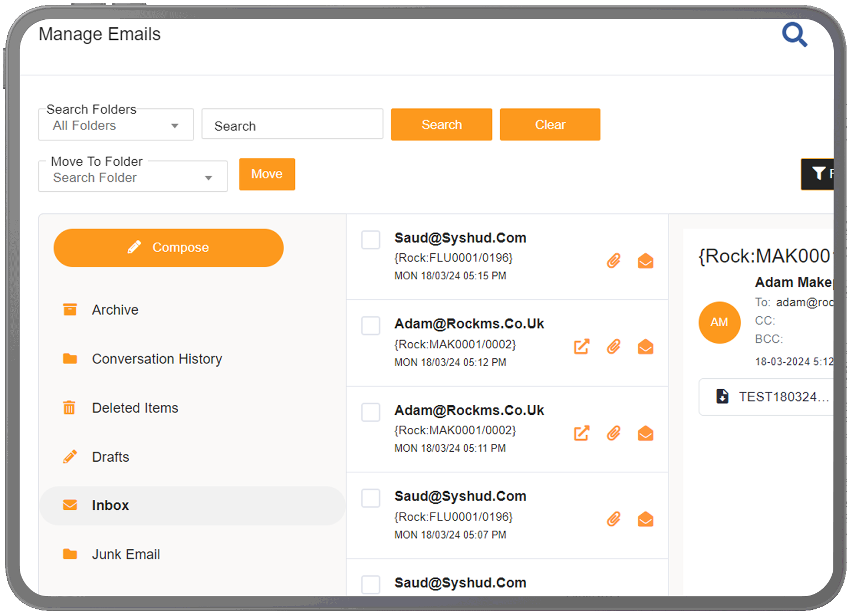This screenshot has width=851, height=616.
Task: Click the Conversation History folder icon
Action: [x=70, y=358]
